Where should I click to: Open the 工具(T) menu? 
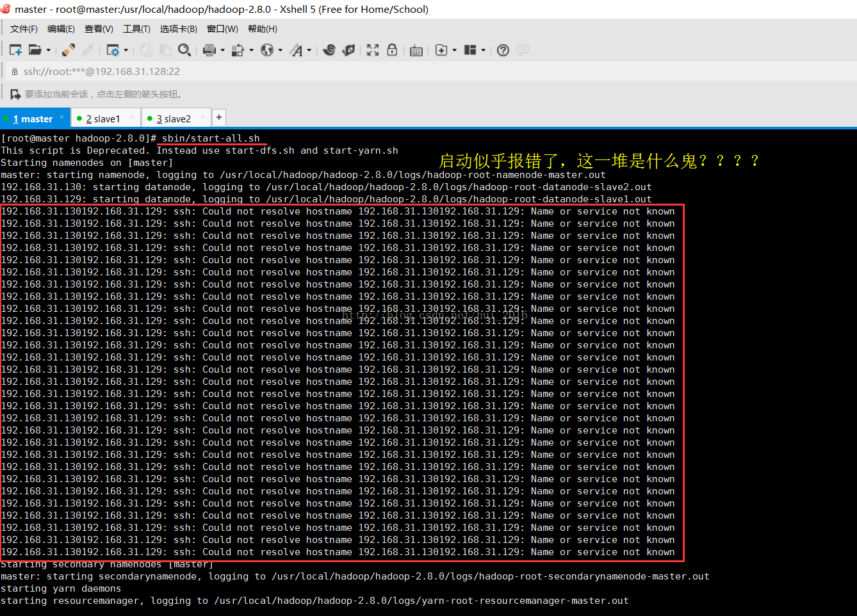pos(136,29)
